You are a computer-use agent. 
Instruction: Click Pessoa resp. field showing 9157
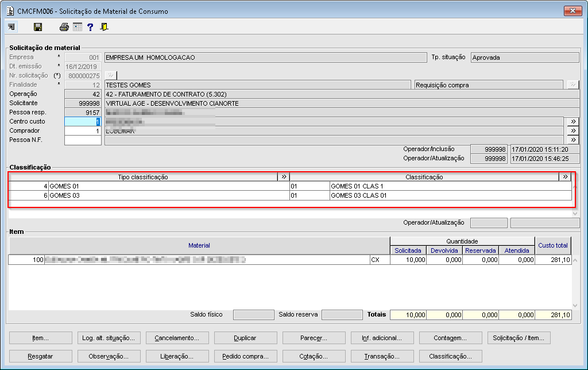[x=83, y=112]
